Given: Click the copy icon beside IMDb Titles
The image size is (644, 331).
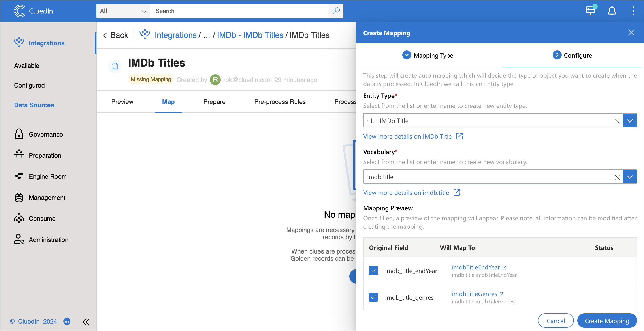Looking at the screenshot, I should pyautogui.click(x=115, y=66).
